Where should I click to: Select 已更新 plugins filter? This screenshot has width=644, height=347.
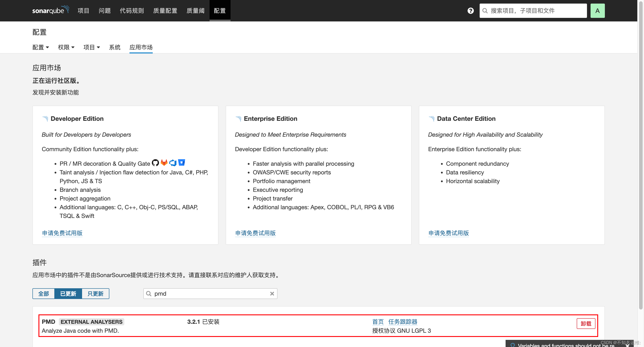tap(68, 294)
